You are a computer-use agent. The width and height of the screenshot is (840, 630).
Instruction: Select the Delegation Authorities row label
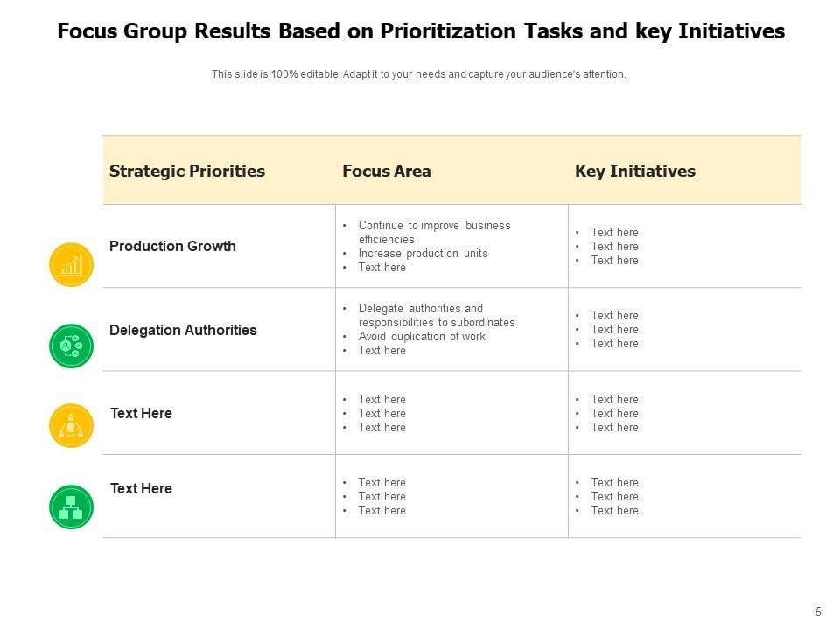[x=183, y=331]
